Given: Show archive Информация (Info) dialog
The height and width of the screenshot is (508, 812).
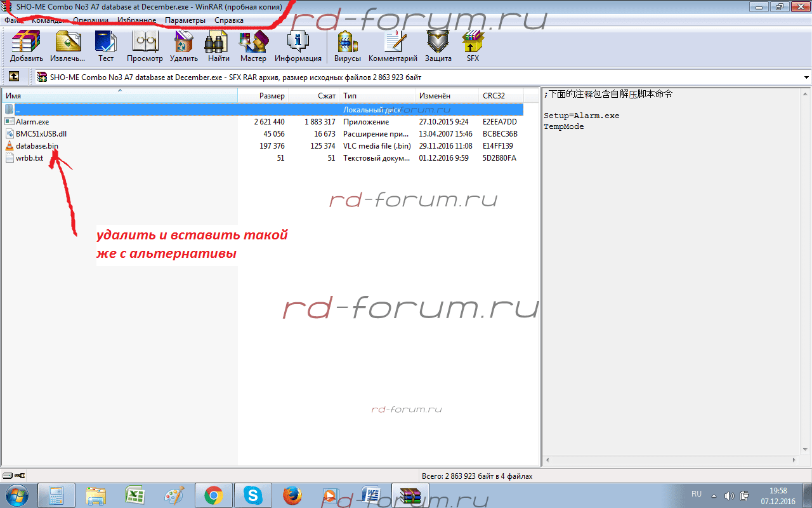Looking at the screenshot, I should click(x=298, y=46).
